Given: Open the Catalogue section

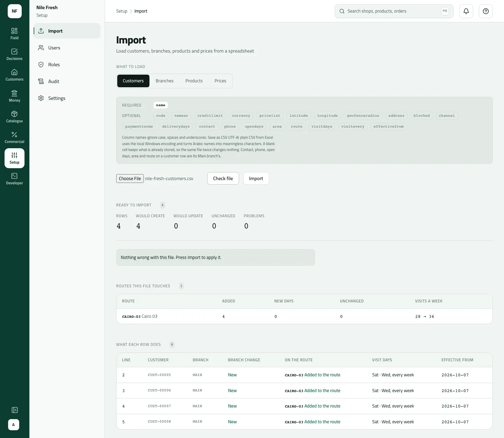Looking at the screenshot, I should (x=14, y=117).
